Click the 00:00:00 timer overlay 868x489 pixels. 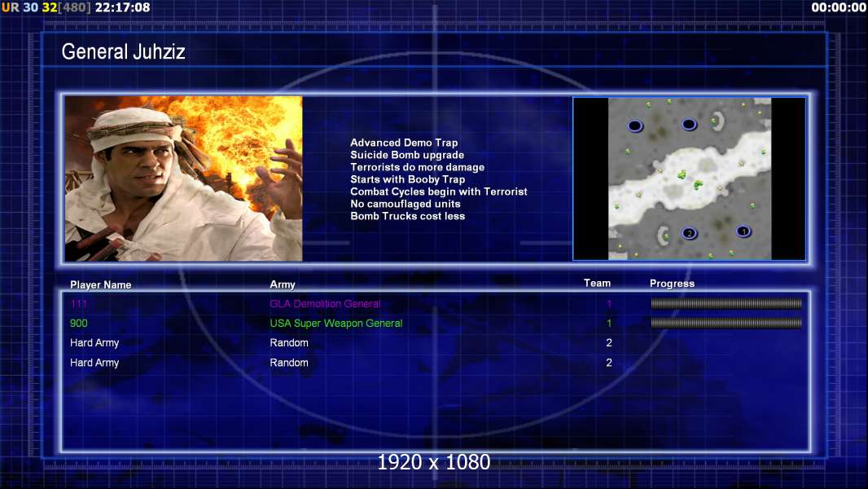838,7
